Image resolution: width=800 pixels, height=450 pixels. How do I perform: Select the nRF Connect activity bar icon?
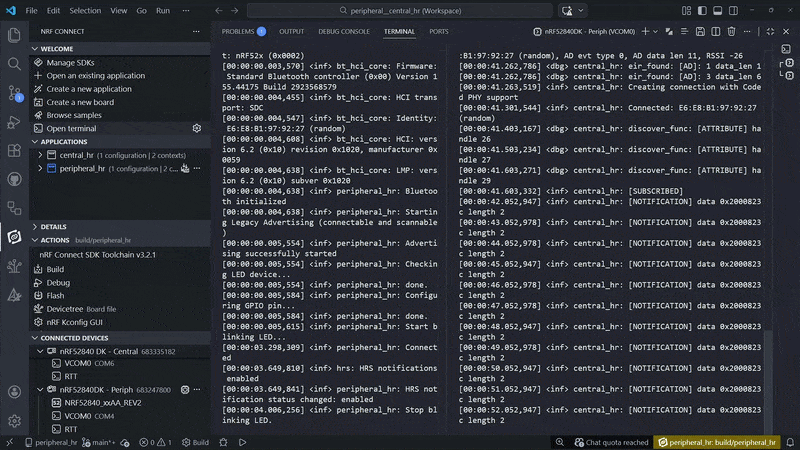[14, 237]
